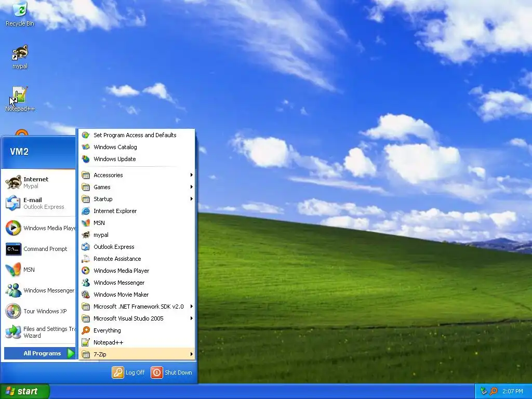Click the Outlook Express E-mail icon
Viewport: 532px width, 399px height.
click(x=13, y=203)
